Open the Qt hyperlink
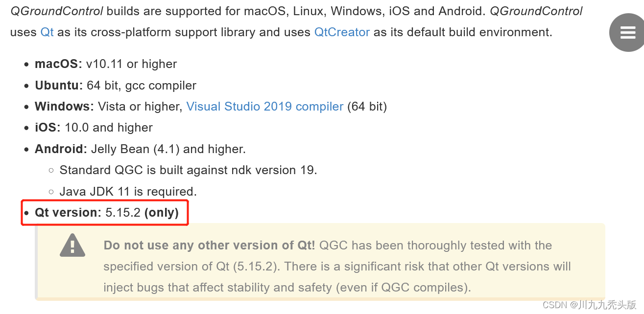 pyautogui.click(x=47, y=32)
